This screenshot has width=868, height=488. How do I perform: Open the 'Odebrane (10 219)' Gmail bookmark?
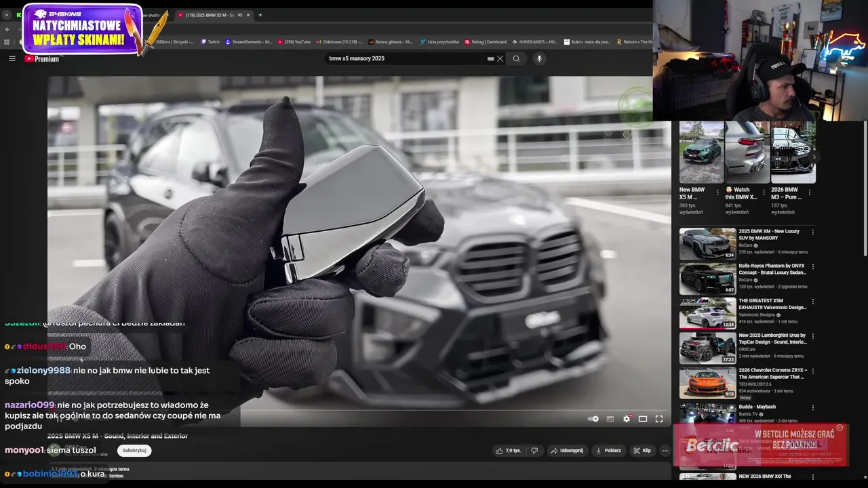(x=340, y=42)
